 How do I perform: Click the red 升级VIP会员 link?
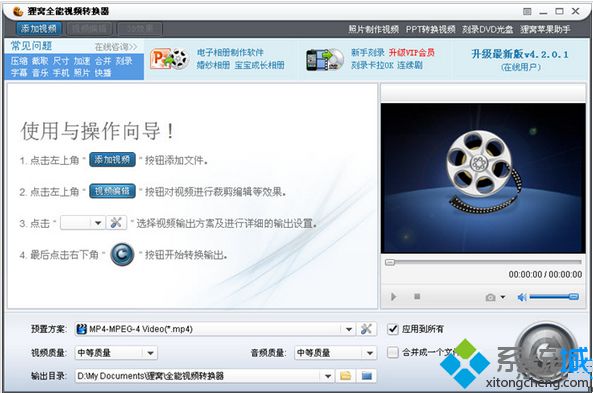[412, 53]
